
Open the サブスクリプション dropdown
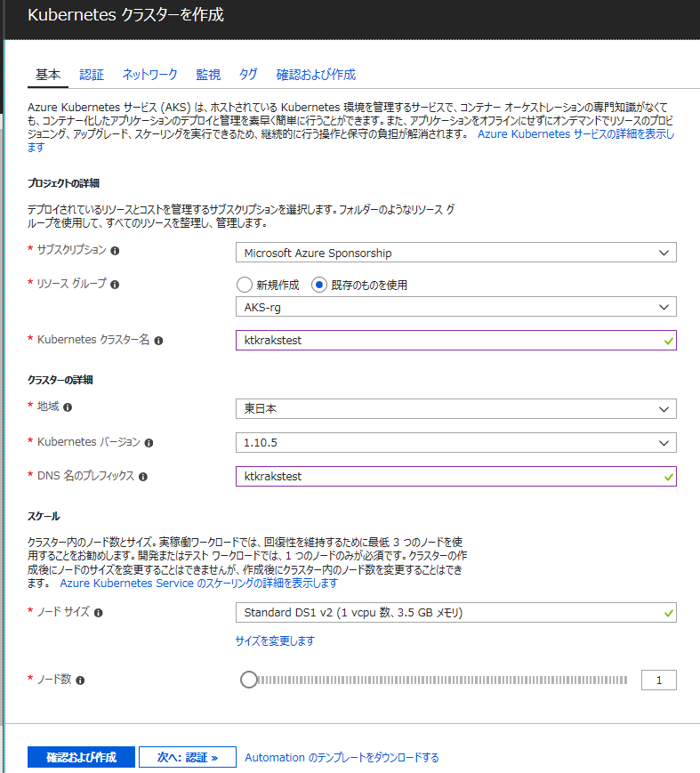[456, 253]
